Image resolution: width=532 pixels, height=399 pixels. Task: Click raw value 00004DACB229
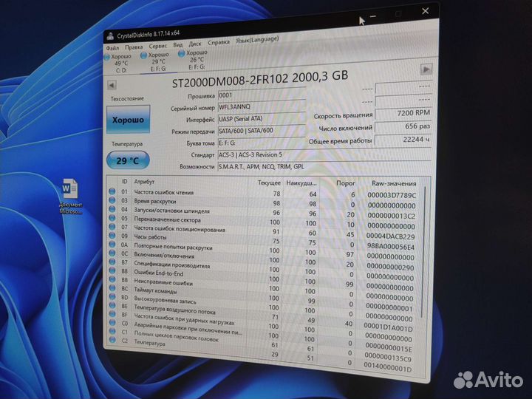point(390,236)
